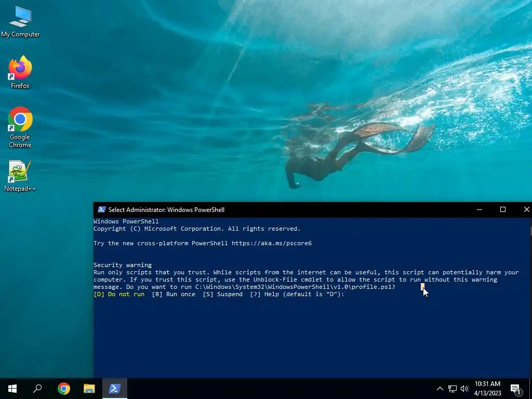Viewport: 532px width, 399px height.
Task: Open the Windows Start menu
Action: (12, 389)
